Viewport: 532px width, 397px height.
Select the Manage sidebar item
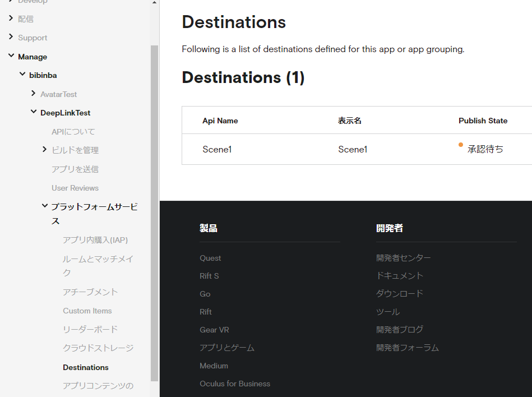pyautogui.click(x=33, y=57)
